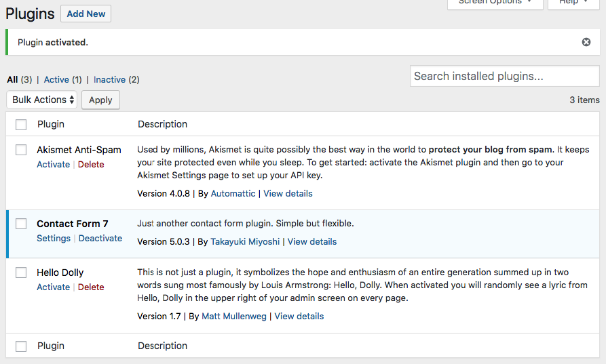Dismiss the Plugin activated notice

[x=586, y=42]
